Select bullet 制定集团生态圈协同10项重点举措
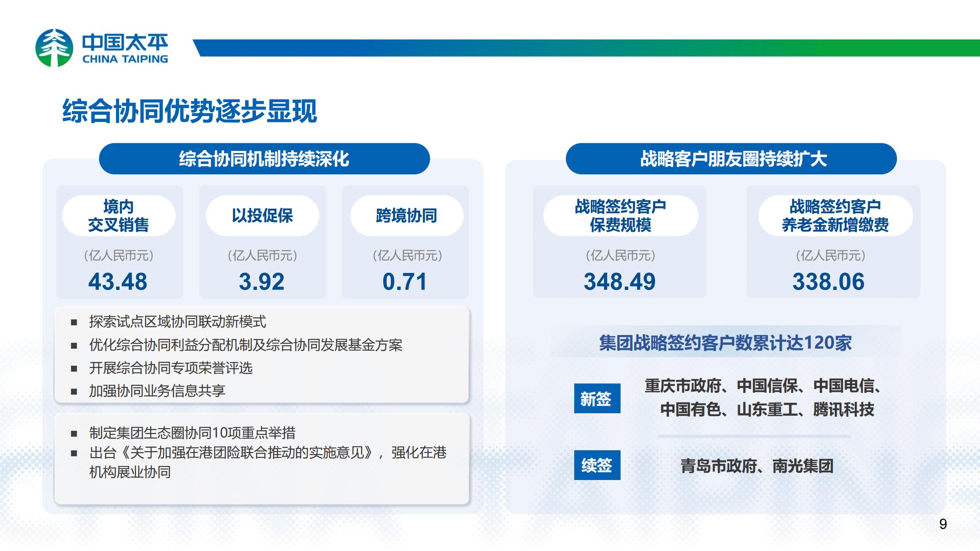Screen dimensions: 980x551 tap(192, 433)
